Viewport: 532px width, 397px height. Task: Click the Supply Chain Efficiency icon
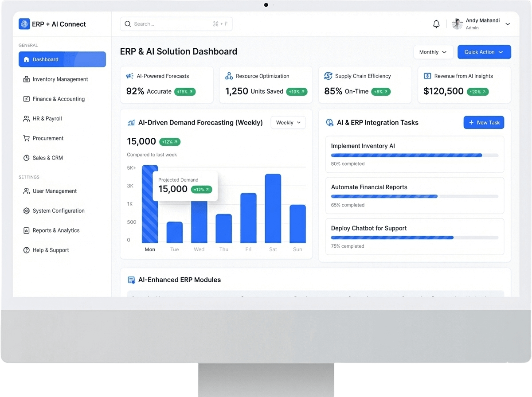click(328, 76)
